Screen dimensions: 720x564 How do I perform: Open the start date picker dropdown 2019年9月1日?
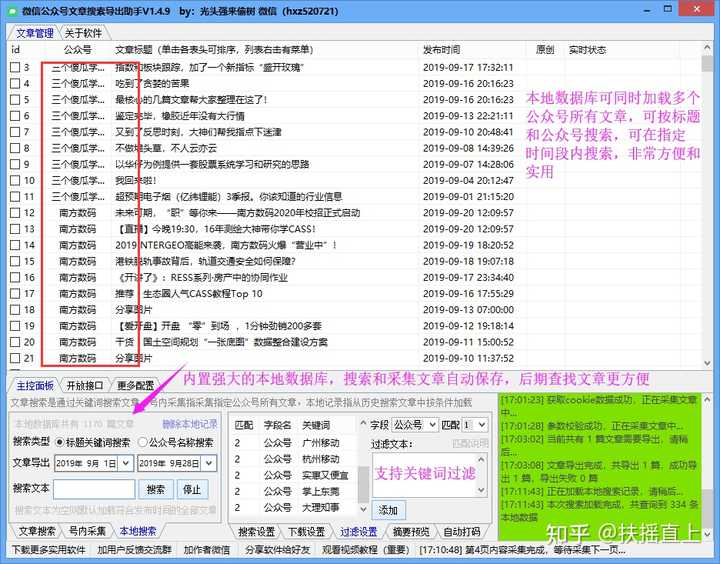point(125,463)
